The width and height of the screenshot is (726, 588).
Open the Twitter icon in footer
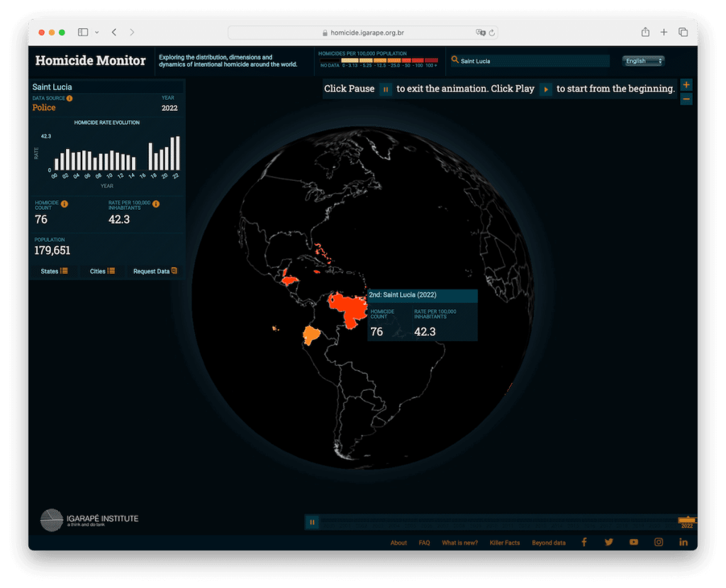click(x=608, y=542)
